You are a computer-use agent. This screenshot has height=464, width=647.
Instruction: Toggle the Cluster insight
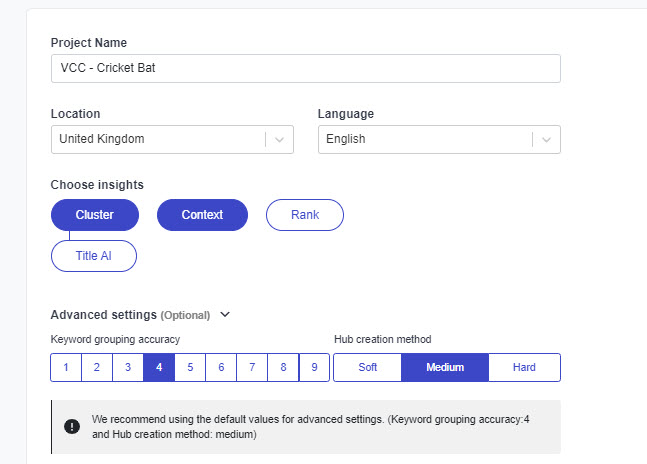95,215
